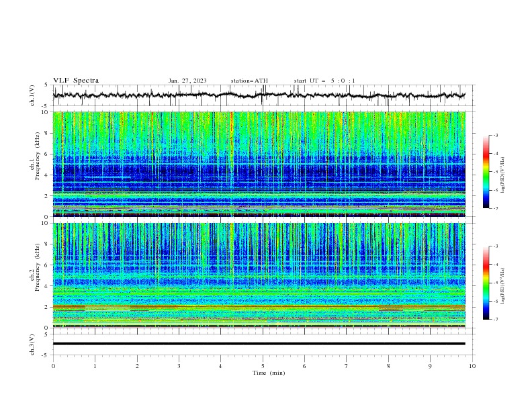Click the flat black ch.3 voltage trace

point(259,344)
